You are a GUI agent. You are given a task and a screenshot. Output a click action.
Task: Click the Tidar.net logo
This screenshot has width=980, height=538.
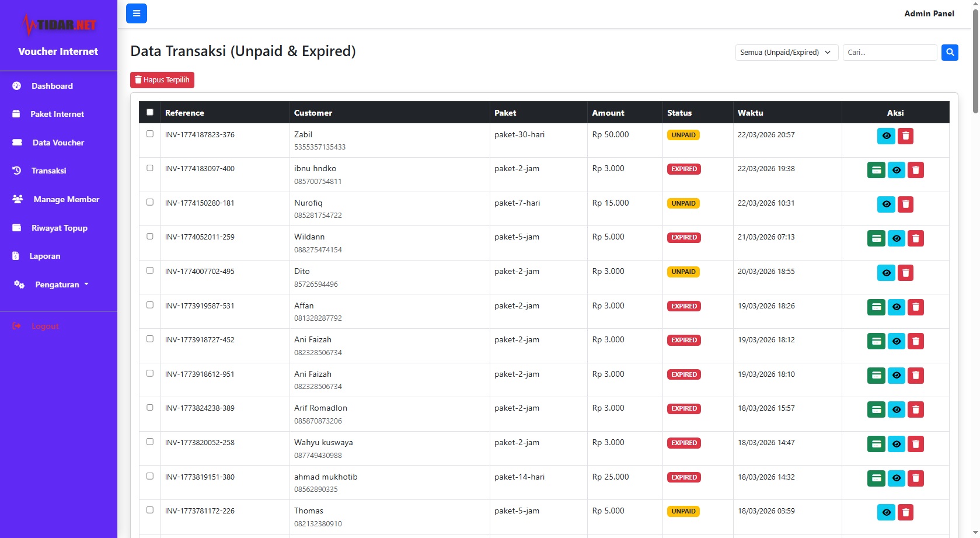tap(58, 25)
